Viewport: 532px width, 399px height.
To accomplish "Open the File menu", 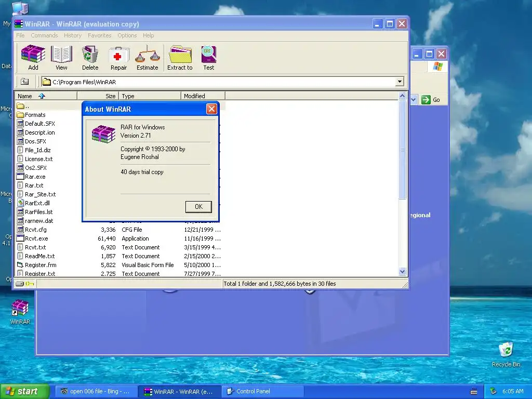I will click(20, 35).
